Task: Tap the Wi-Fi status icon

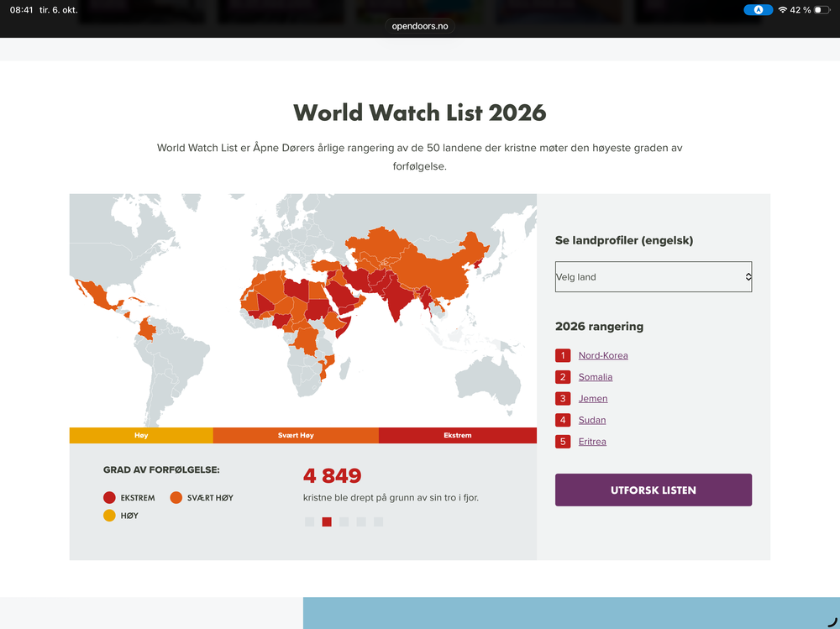Action: (x=782, y=9)
